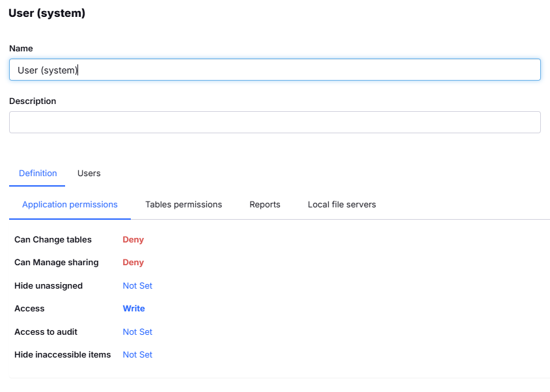Click the Description input field
Image resolution: width=550 pixels, height=392 pixels.
[x=274, y=122]
